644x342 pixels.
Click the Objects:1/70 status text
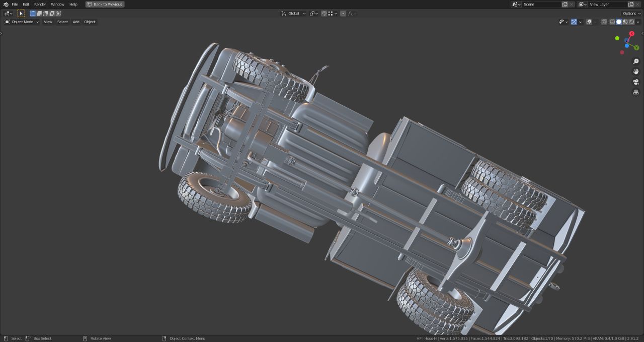click(x=542, y=338)
